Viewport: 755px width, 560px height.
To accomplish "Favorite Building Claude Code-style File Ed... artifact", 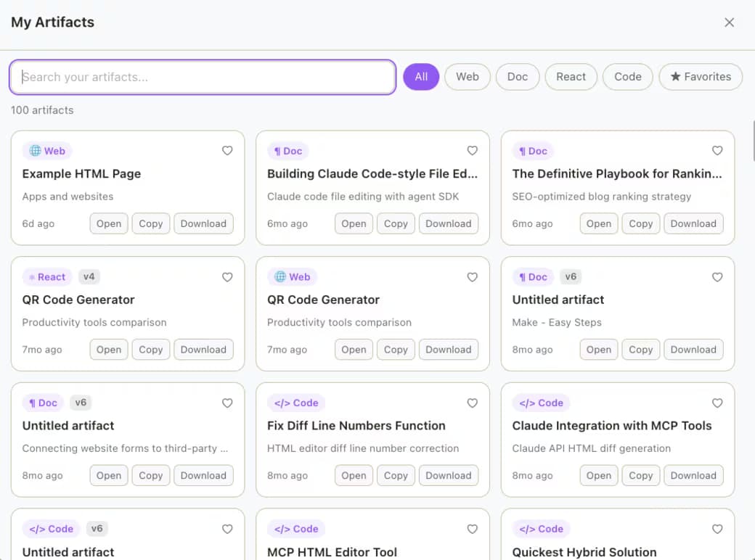I will click(473, 151).
